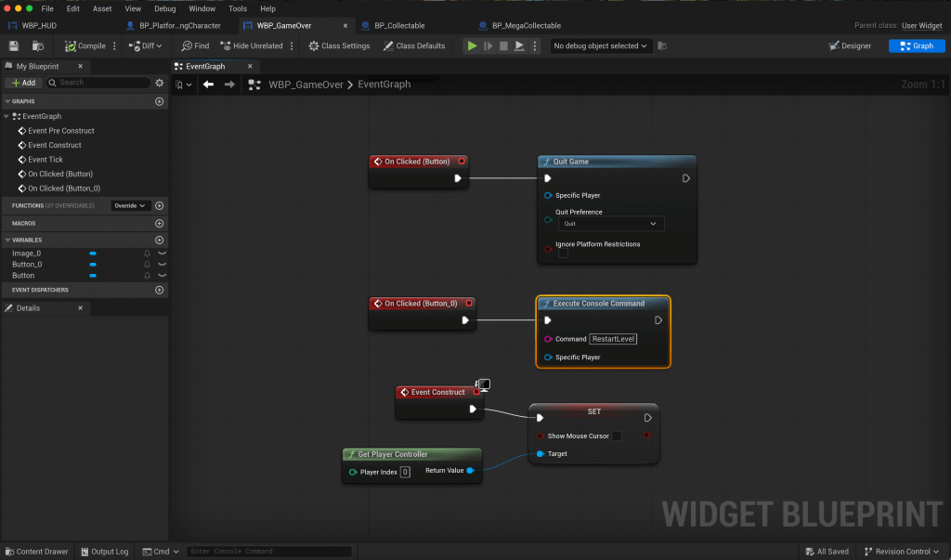This screenshot has width=951, height=560.
Task: Open the debug object selector dropdown
Action: 601,46
